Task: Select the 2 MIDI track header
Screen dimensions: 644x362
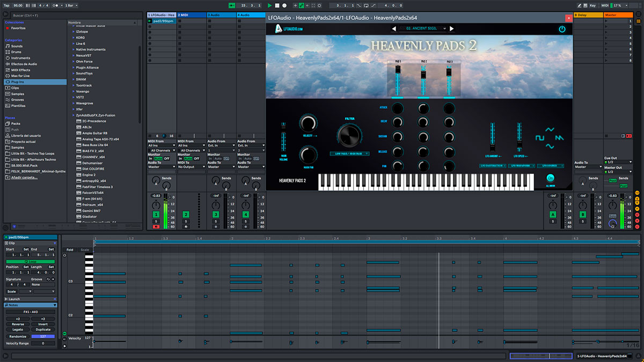Action: pyautogui.click(x=192, y=15)
